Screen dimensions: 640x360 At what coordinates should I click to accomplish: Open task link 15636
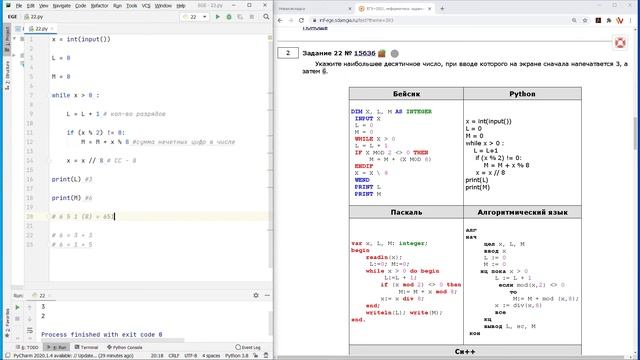tap(364, 53)
